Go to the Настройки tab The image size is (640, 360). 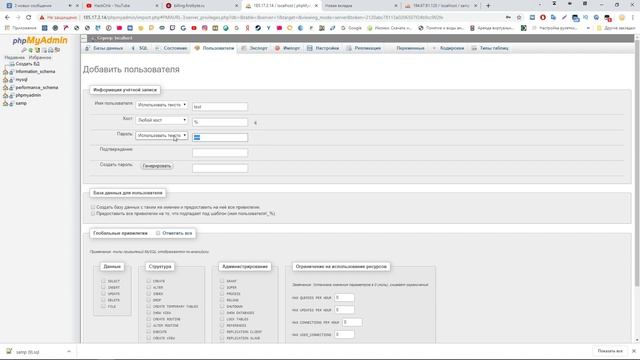pyautogui.click(x=323, y=48)
